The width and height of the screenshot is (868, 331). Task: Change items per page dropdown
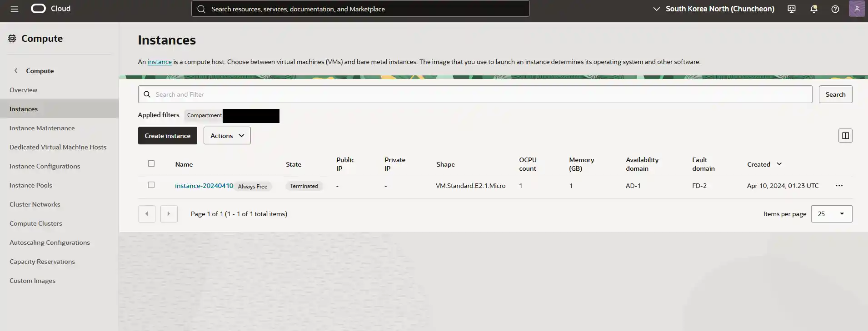pyautogui.click(x=831, y=214)
